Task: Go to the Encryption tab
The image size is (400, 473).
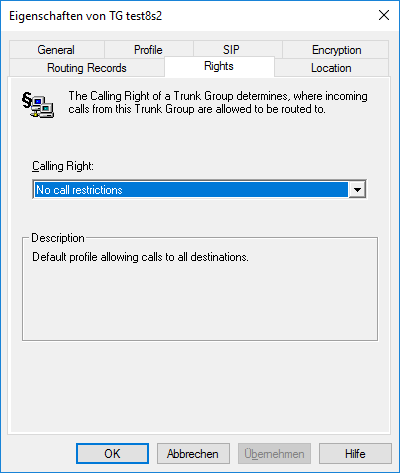Action: click(336, 50)
